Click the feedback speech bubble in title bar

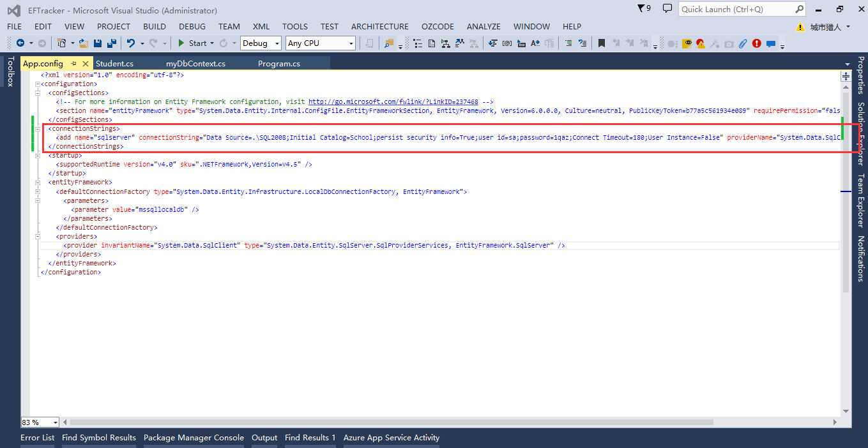pyautogui.click(x=667, y=8)
